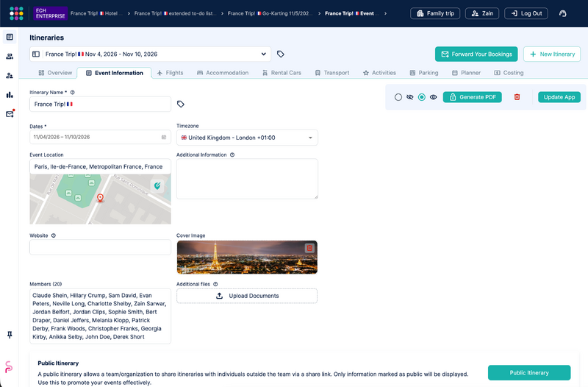588x387 pixels.
Task: Click the Public Itinerary button
Action: [x=529, y=373]
